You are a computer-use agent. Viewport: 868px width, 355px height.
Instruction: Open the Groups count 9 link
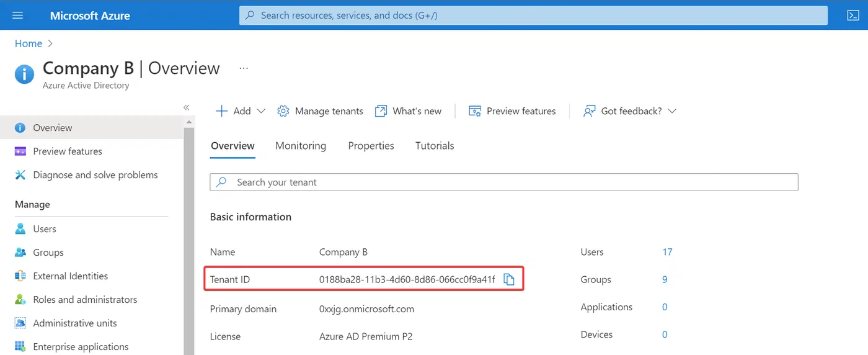pos(665,279)
